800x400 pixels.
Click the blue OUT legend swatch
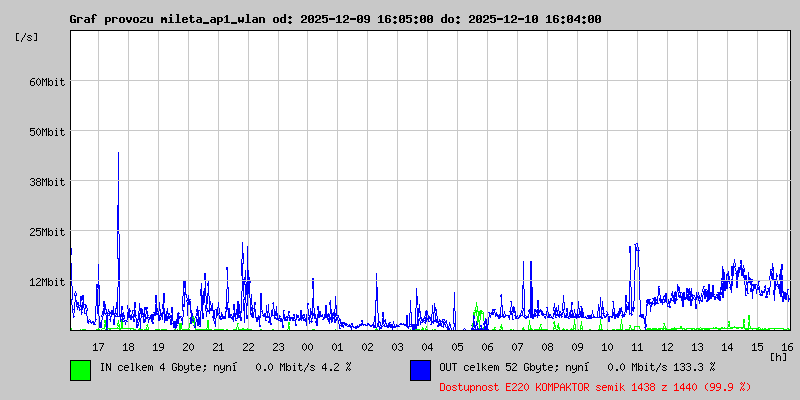(x=420, y=369)
